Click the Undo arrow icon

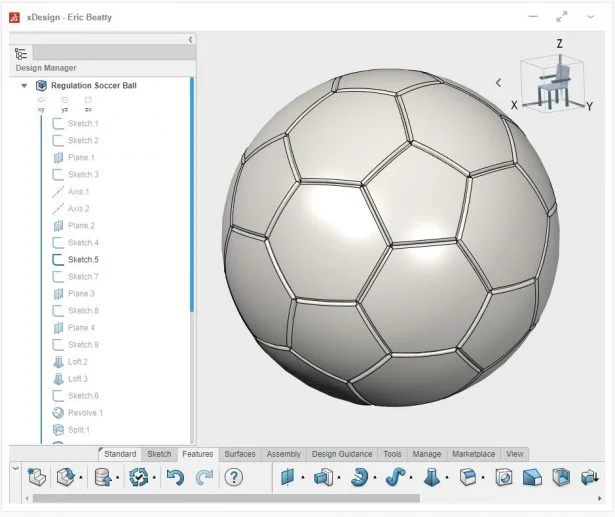click(175, 478)
